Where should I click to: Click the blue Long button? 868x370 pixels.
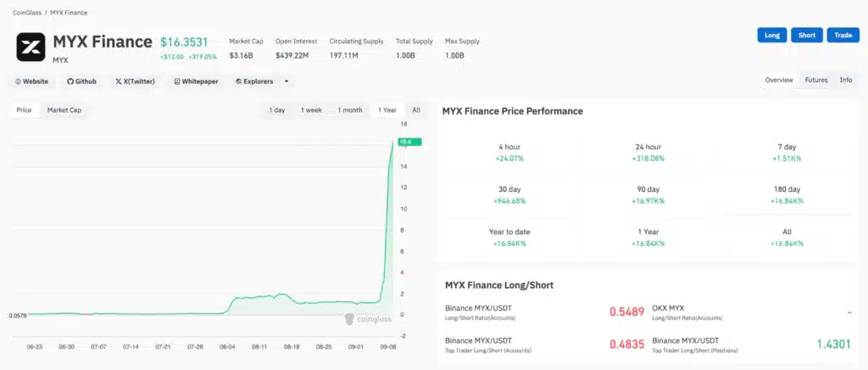click(771, 35)
